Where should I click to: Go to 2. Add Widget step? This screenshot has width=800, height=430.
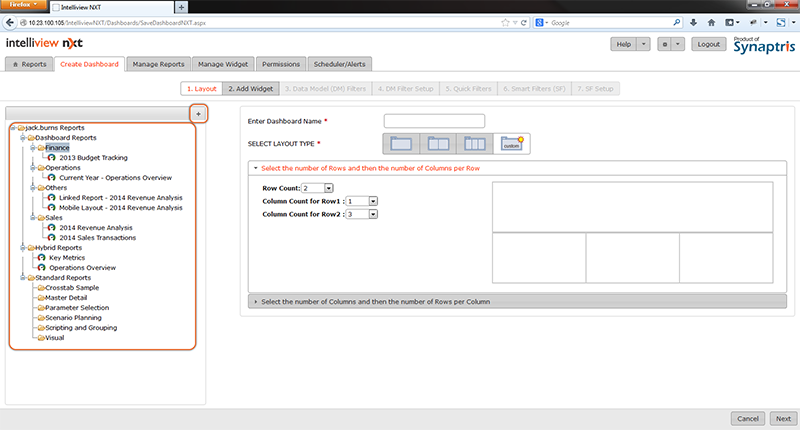tap(251, 89)
